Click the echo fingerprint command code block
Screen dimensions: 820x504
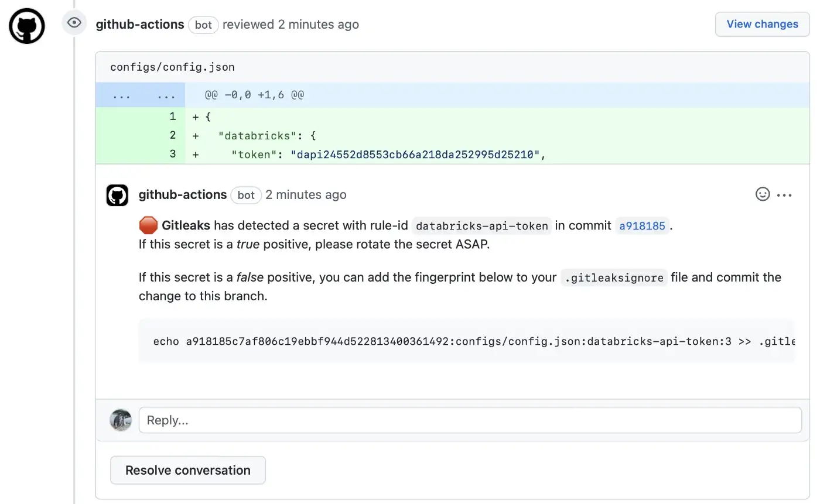pyautogui.click(x=467, y=341)
